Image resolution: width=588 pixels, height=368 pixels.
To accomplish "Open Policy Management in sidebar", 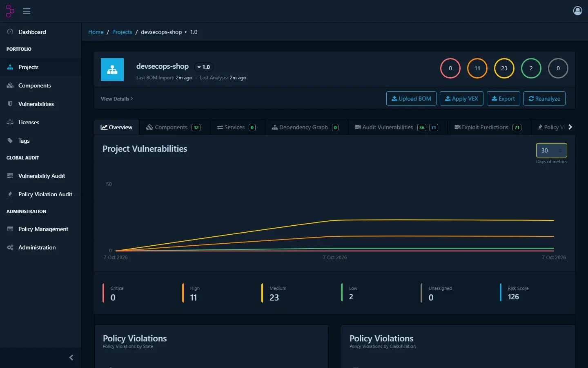I will pyautogui.click(x=41, y=229).
